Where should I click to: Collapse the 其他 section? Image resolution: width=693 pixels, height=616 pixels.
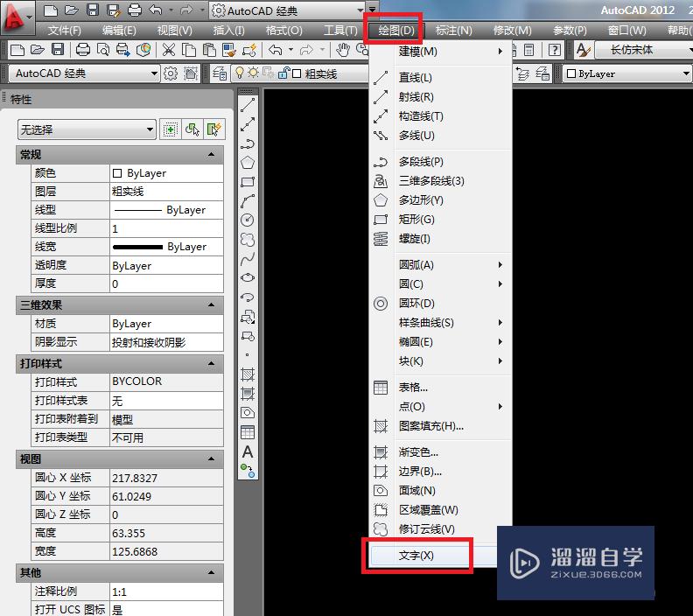point(211,573)
